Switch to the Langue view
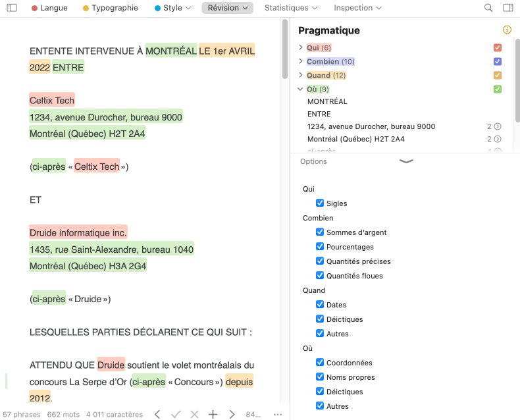Screen dimensions: 520x420 click(49, 8)
